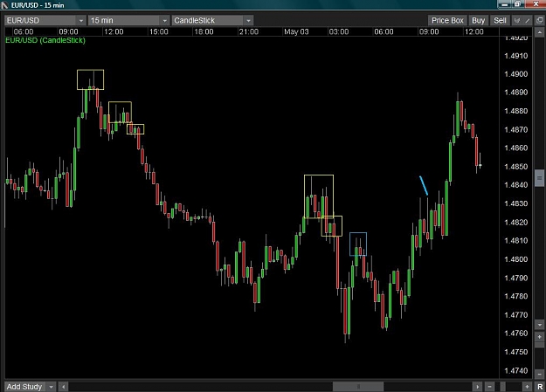546x392 pixels.
Task: Click the May 03 date label
Action: pos(296,31)
